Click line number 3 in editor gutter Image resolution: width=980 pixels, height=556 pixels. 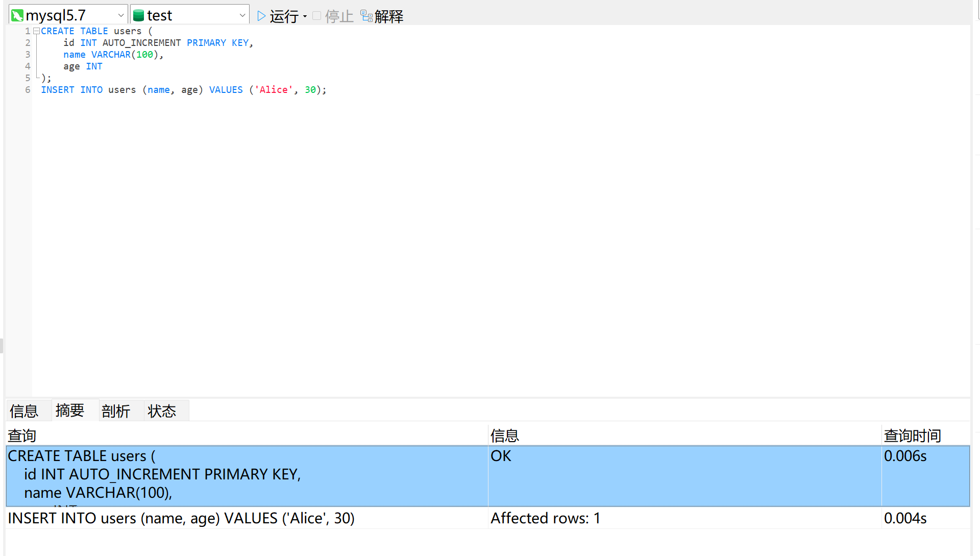28,55
